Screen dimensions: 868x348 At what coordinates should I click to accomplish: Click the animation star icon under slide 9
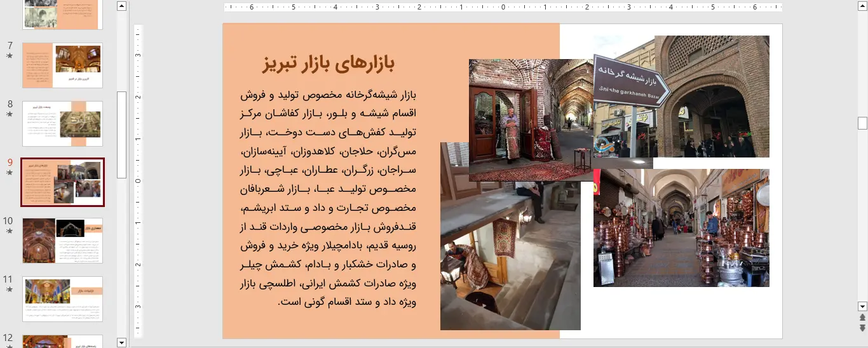[10, 173]
